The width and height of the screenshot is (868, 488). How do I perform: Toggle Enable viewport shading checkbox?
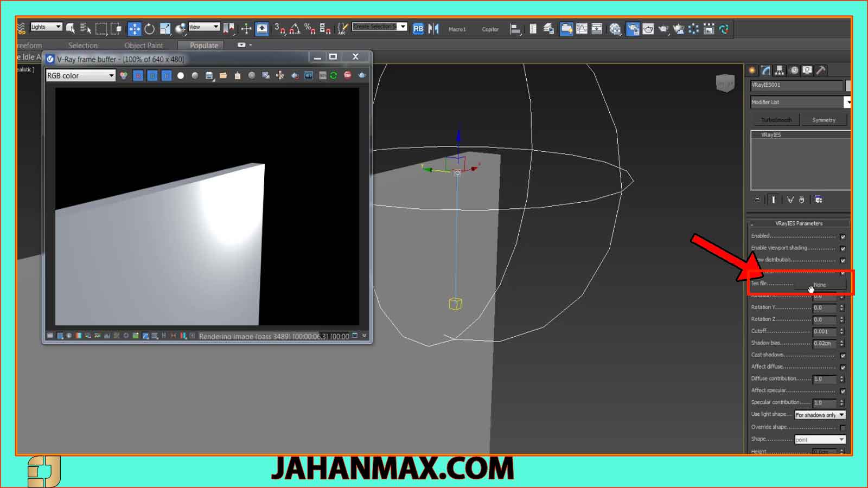click(843, 249)
